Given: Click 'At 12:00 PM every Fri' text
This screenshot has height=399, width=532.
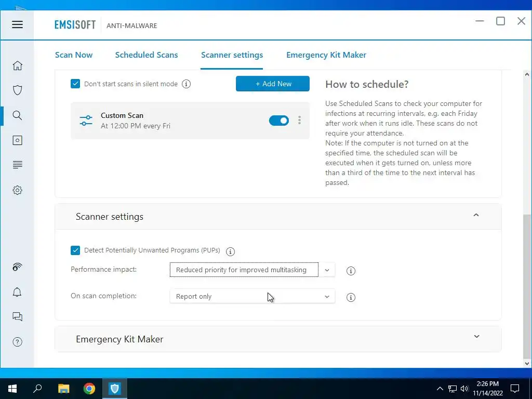Looking at the screenshot, I should coord(136,126).
